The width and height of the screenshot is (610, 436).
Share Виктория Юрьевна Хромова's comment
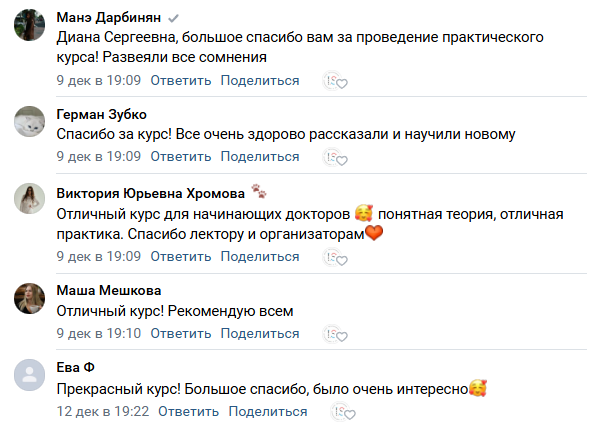point(259,257)
